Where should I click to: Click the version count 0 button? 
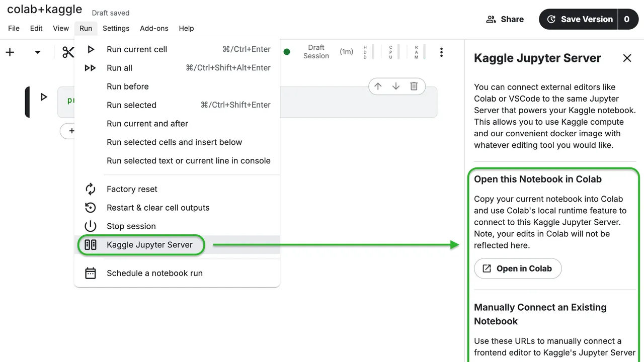[628, 19]
